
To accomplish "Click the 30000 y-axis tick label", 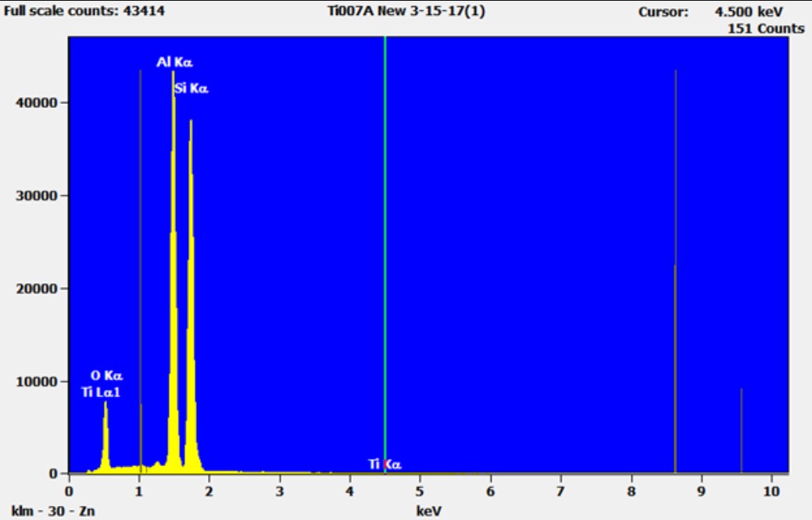I will click(x=36, y=195).
